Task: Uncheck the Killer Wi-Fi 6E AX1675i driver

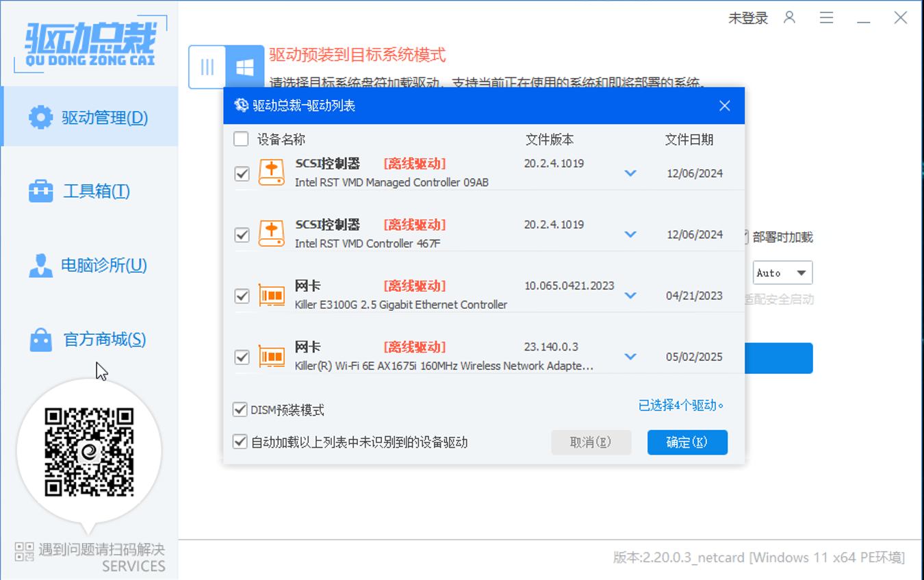Action: 241,356
